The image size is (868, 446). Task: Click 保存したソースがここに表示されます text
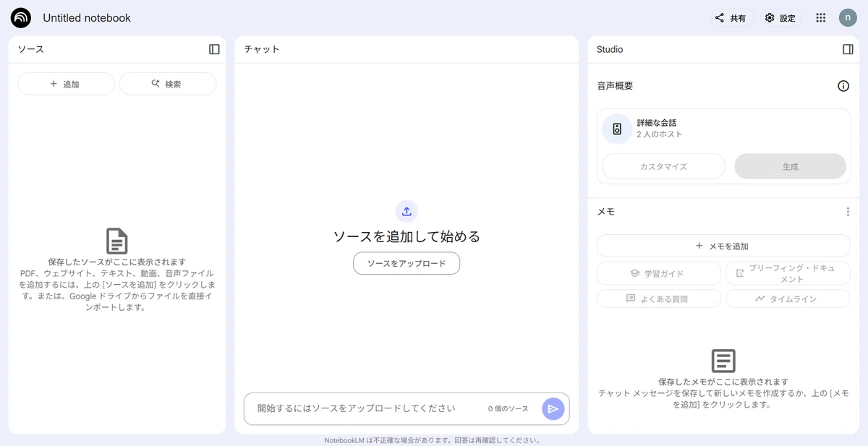(117, 262)
